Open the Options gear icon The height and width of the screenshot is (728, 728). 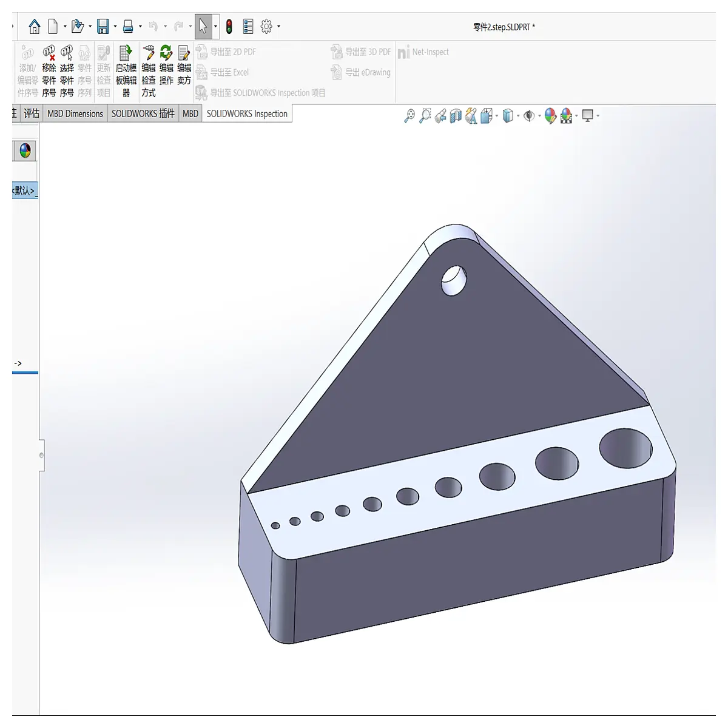click(266, 26)
